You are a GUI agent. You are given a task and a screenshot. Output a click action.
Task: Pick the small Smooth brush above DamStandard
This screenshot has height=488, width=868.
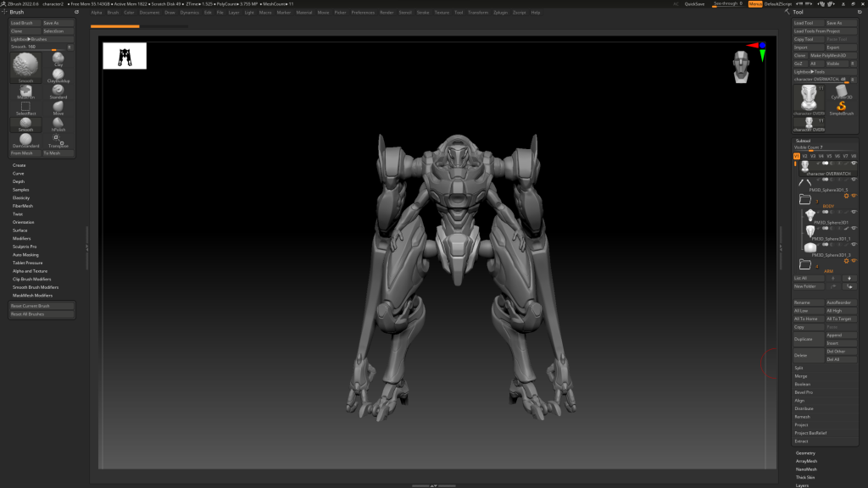[x=25, y=123]
